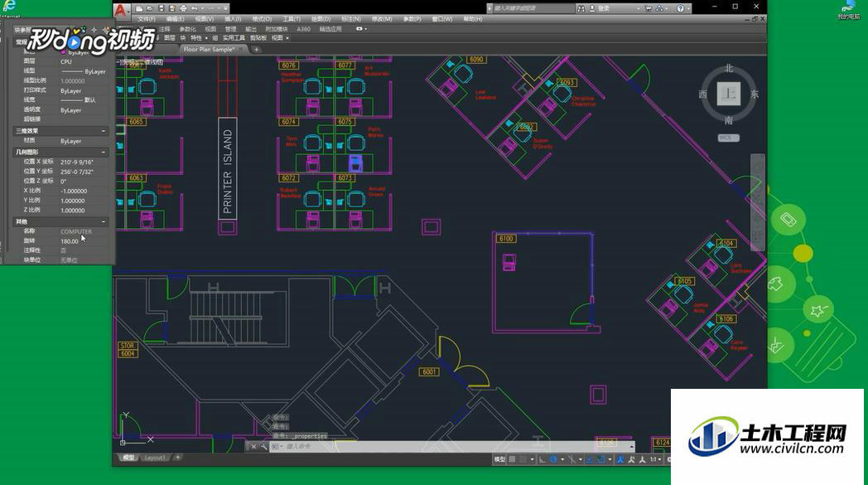
Task: Click the New drawing icon in quick access
Action: point(139,8)
